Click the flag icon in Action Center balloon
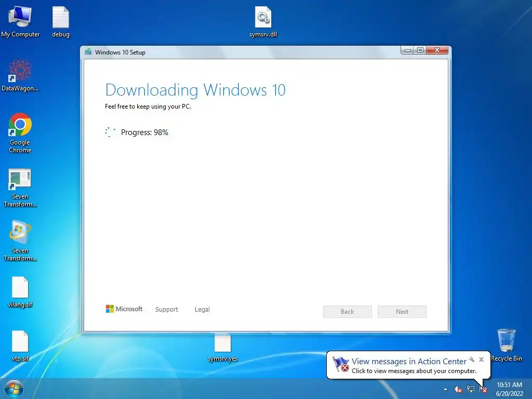532x399 pixels. click(x=341, y=364)
